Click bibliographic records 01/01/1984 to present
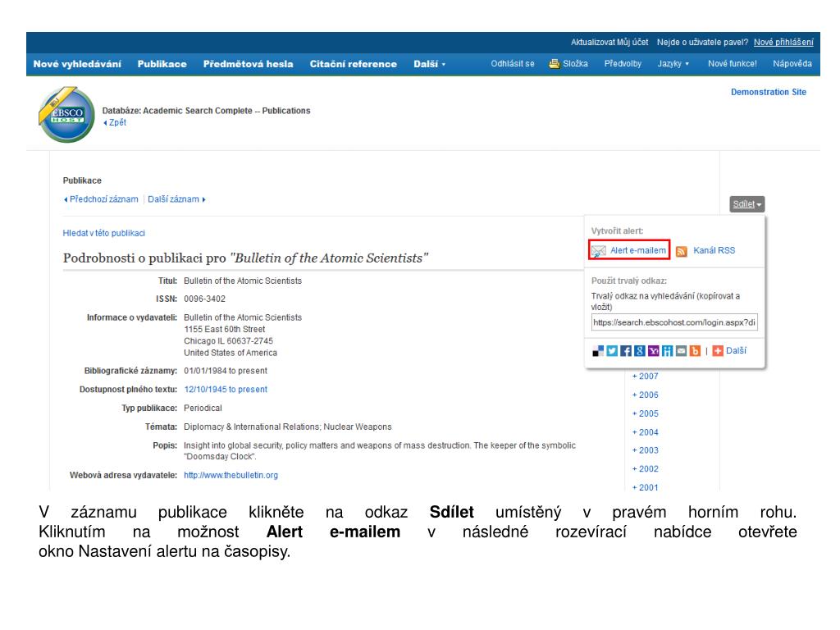 coord(226,371)
